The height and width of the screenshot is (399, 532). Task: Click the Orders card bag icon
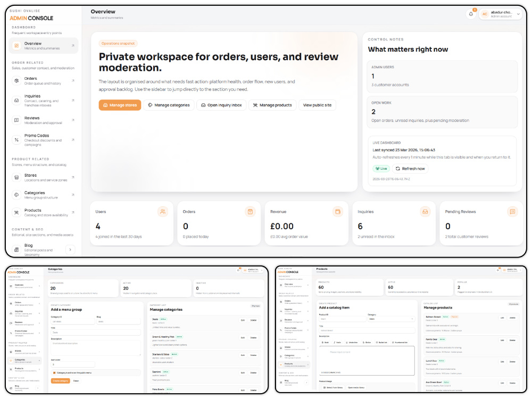coord(250,212)
